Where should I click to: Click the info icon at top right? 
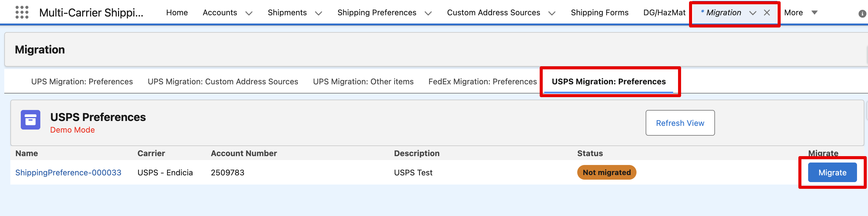click(x=862, y=14)
